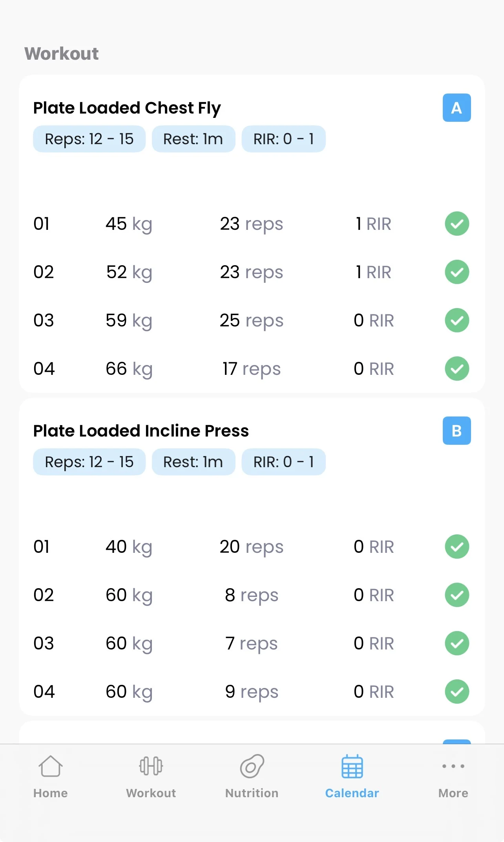Edit the 20 reps value in Incline Press
The height and width of the screenshot is (842, 504).
[251, 547]
